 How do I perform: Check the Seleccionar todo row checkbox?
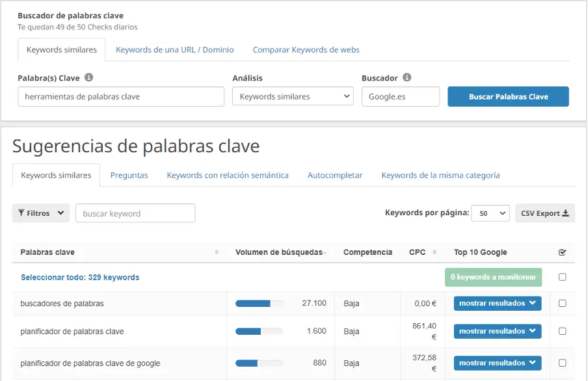(562, 277)
